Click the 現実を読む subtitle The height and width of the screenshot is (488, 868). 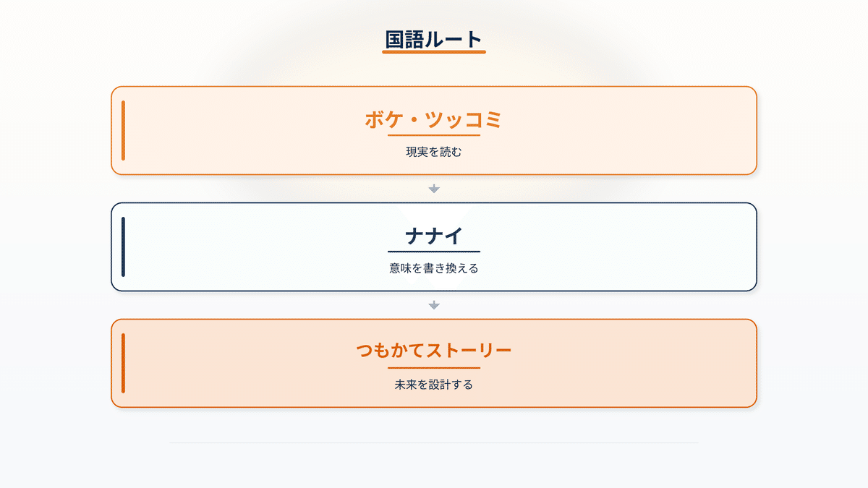pyautogui.click(x=434, y=153)
